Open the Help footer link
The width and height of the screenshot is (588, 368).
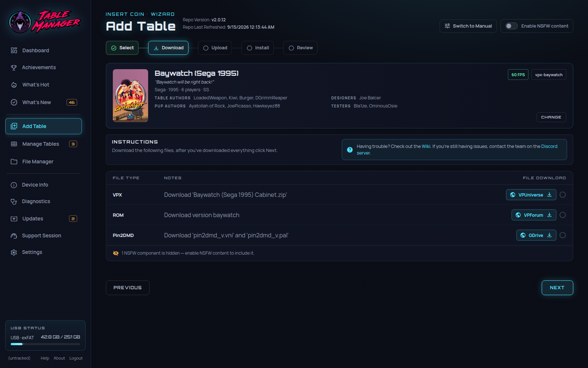(x=45, y=358)
